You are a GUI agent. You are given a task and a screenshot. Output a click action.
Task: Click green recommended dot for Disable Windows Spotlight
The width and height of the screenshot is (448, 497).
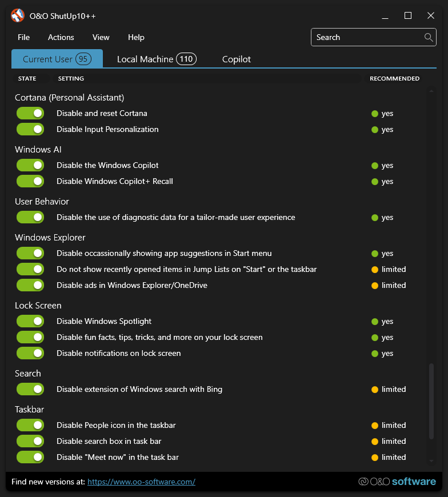tap(375, 322)
